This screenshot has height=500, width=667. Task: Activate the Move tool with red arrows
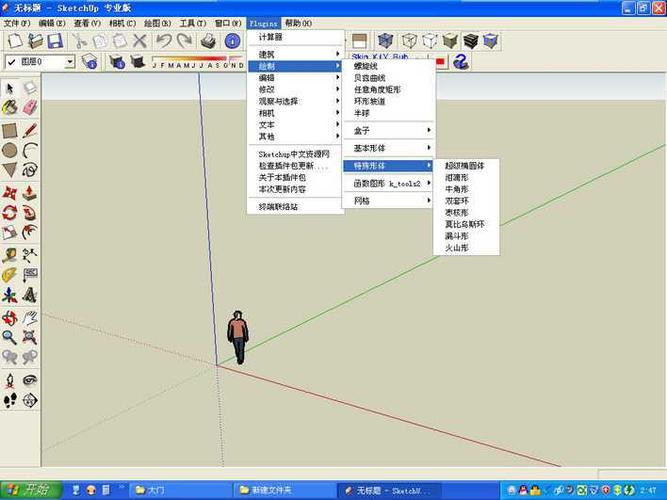coord(10,193)
